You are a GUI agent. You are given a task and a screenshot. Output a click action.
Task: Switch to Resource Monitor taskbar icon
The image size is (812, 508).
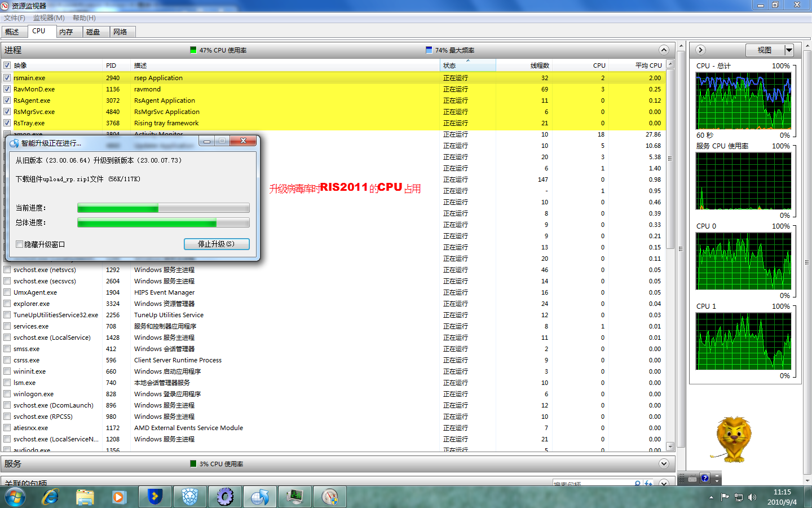pos(295,497)
